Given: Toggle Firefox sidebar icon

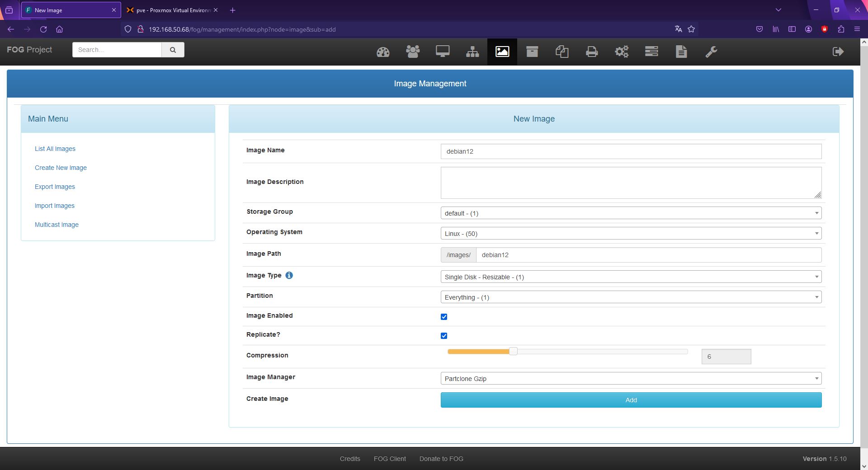Looking at the screenshot, I should [x=792, y=29].
